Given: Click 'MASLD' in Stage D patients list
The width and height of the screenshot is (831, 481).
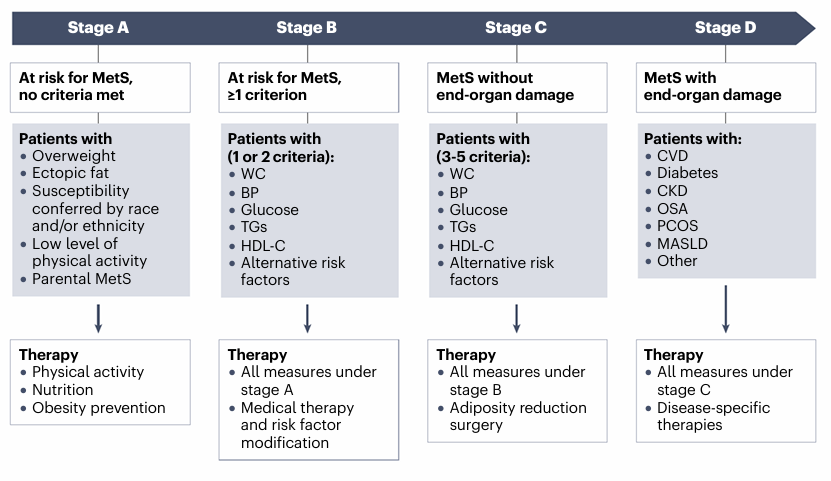Looking at the screenshot, I should tap(684, 244).
